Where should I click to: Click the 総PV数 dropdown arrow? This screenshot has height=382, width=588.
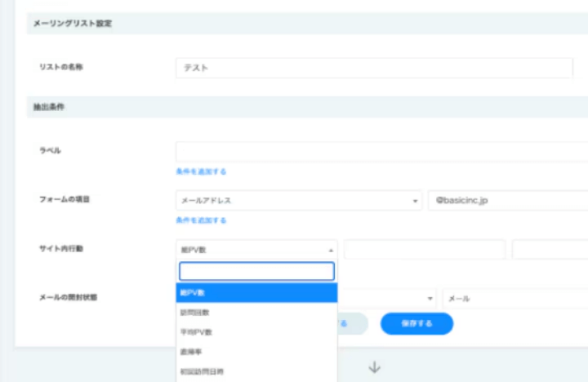pyautogui.click(x=331, y=250)
